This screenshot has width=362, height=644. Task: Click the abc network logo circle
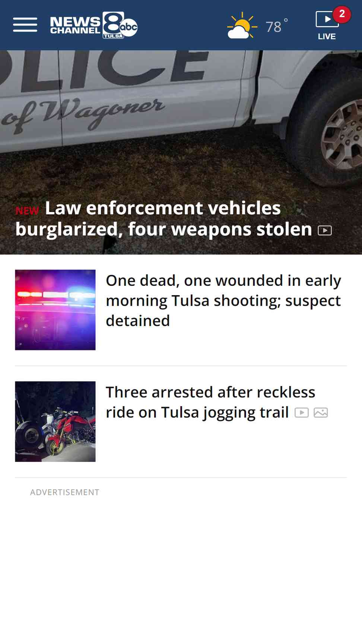pos(129,27)
